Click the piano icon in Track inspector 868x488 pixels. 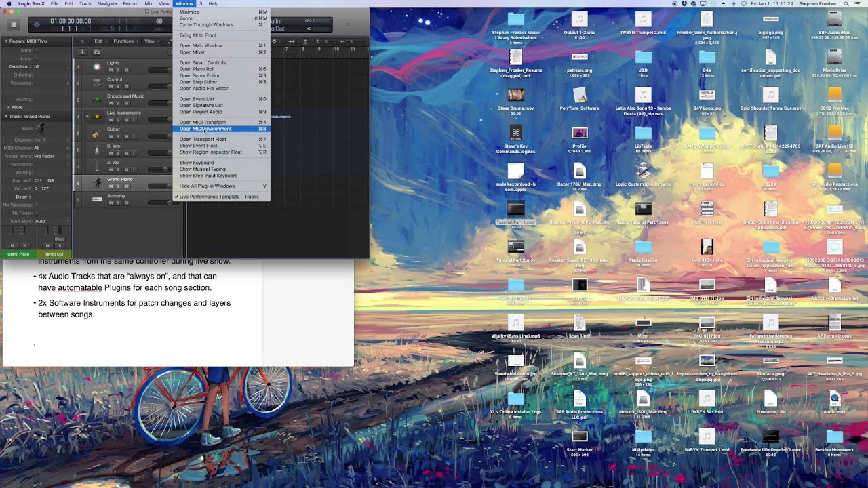40,128
